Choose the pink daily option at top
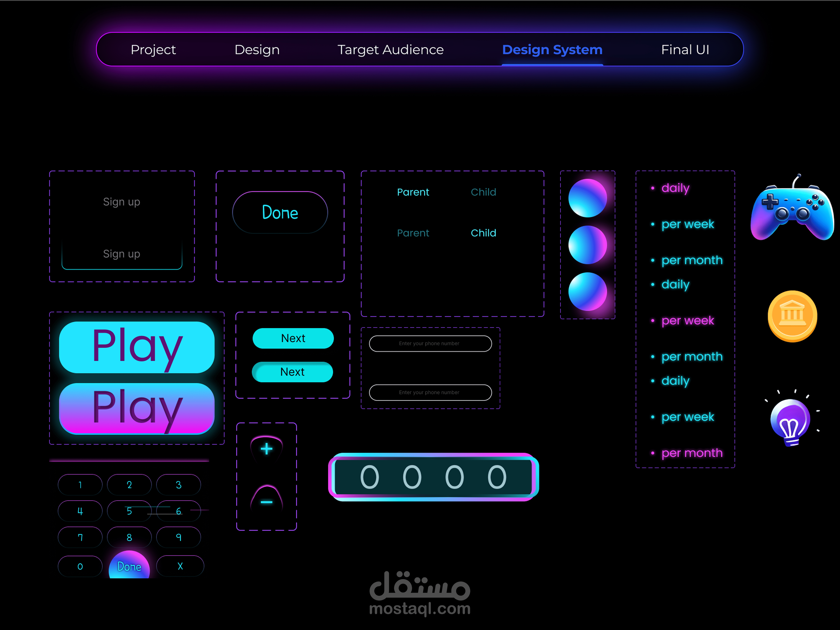This screenshot has height=630, width=840. [675, 188]
